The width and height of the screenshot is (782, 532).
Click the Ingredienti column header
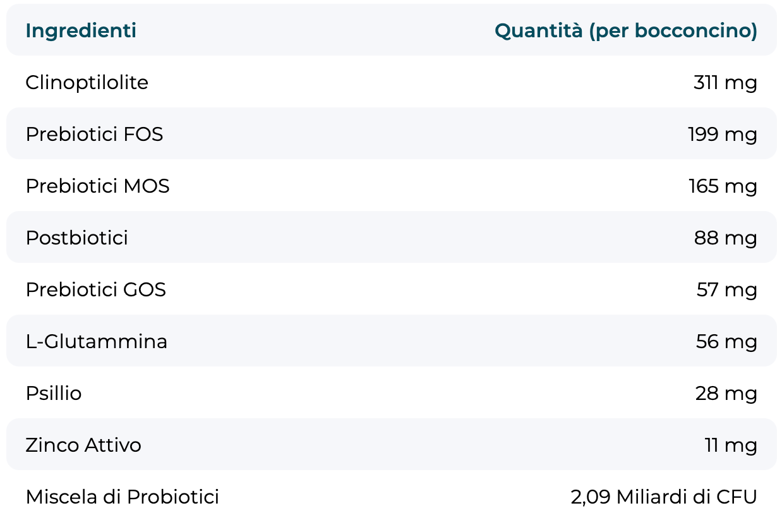pos(81,30)
